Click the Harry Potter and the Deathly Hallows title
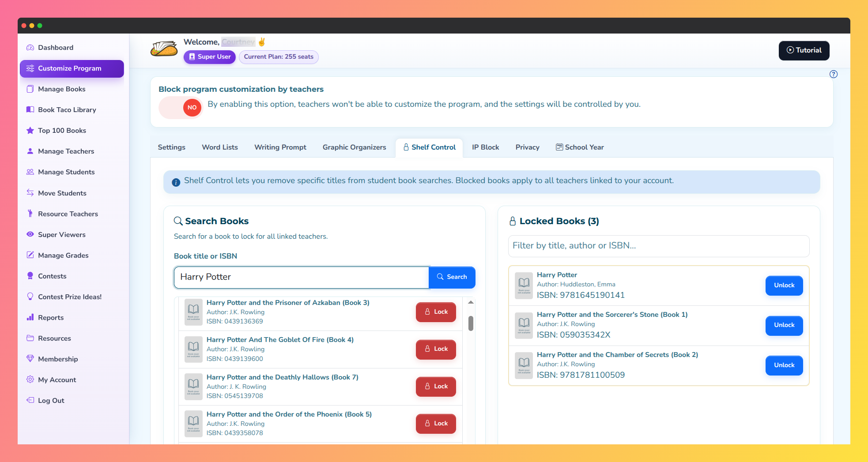868x462 pixels. click(x=283, y=377)
